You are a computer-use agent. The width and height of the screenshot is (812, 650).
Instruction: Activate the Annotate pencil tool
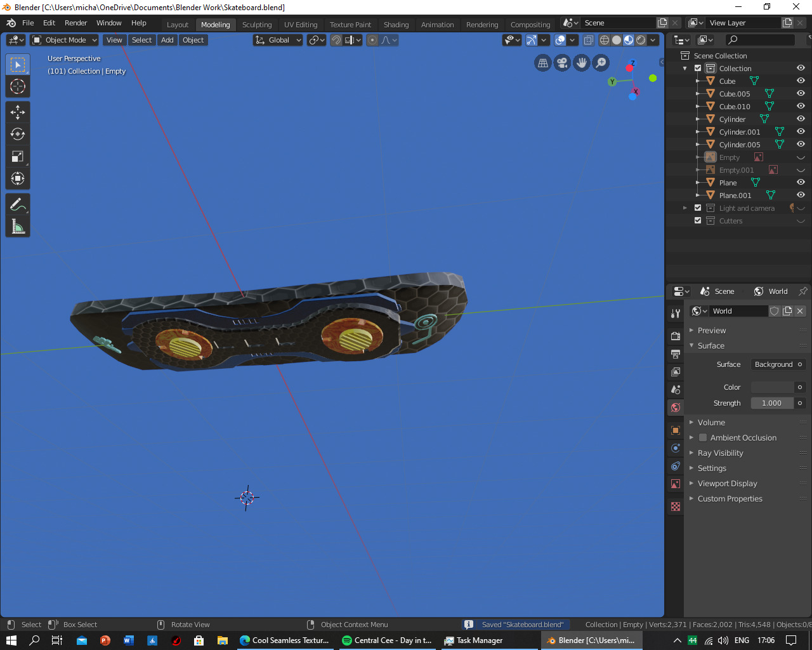coord(18,204)
